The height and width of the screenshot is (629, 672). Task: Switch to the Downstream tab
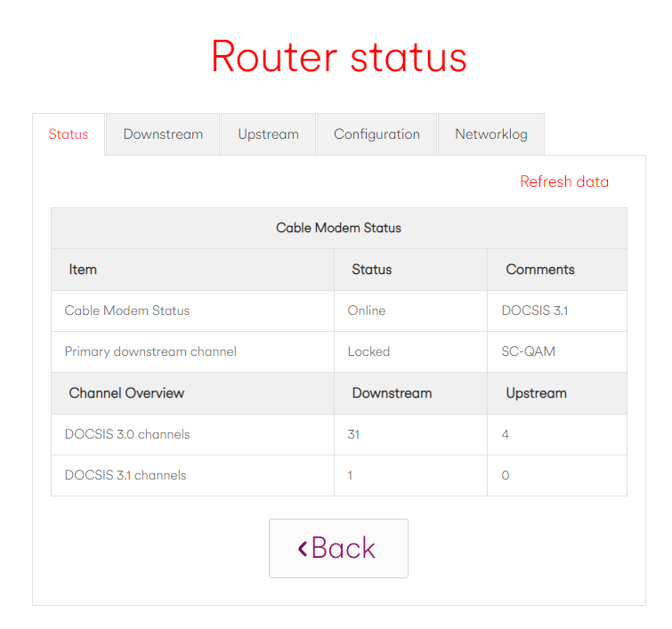(x=163, y=134)
